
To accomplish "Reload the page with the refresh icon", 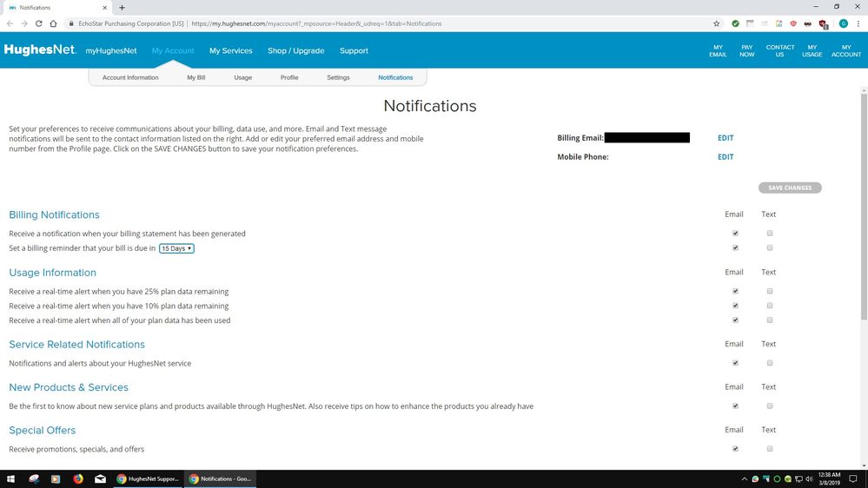I will click(39, 23).
